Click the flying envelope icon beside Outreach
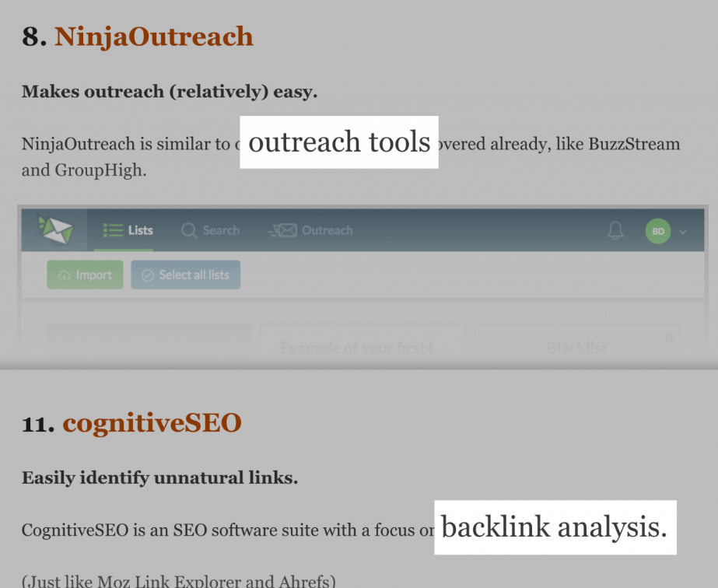The width and height of the screenshot is (718, 588). (282, 230)
